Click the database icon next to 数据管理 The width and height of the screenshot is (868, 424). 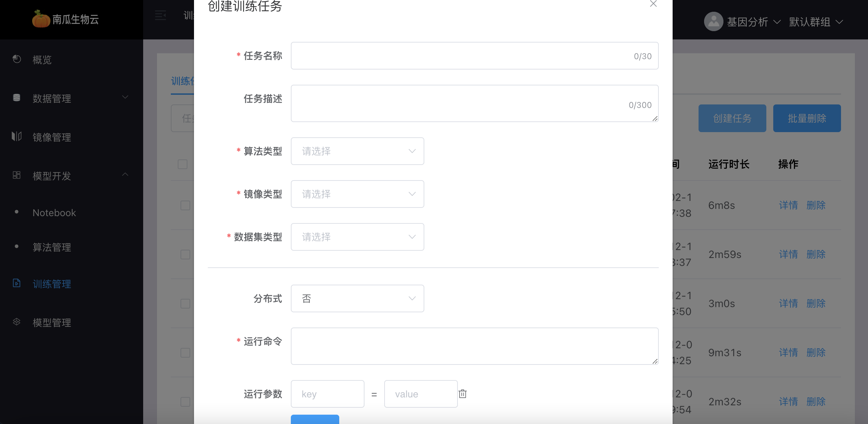(x=17, y=98)
